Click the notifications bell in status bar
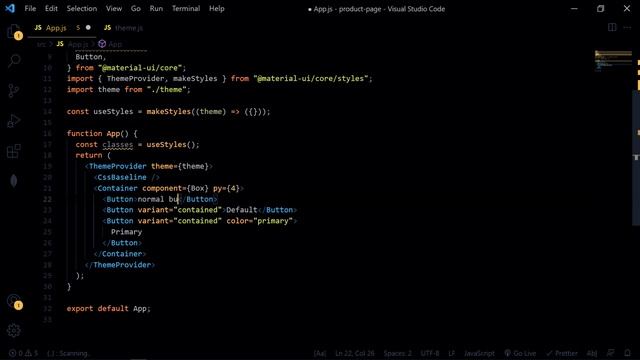640x360 pixels. click(x=627, y=353)
